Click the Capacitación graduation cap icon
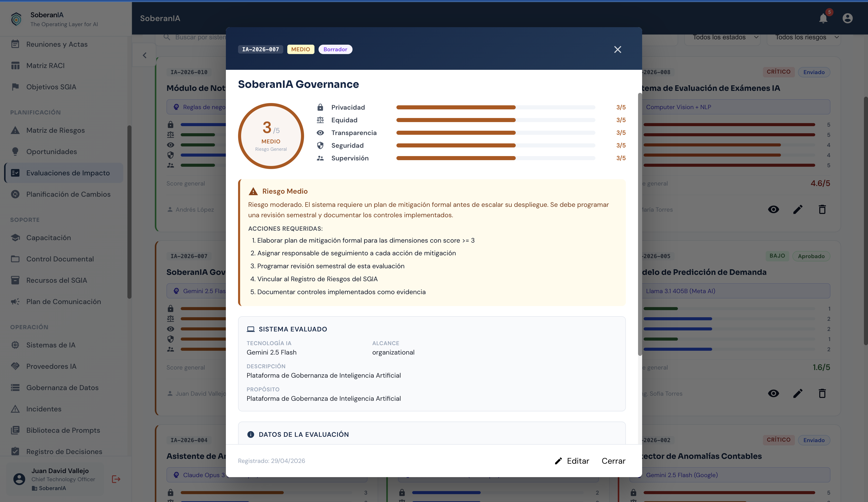The height and width of the screenshot is (502, 868). click(15, 237)
